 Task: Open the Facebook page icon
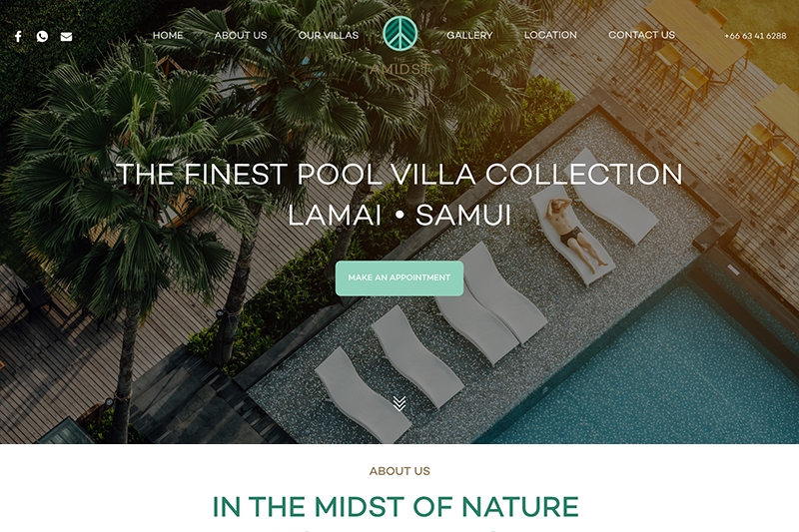pyautogui.click(x=18, y=36)
